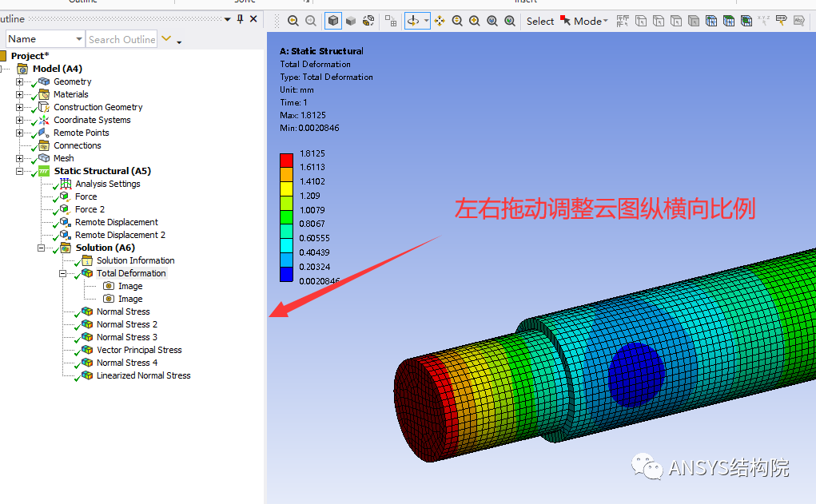The width and height of the screenshot is (816, 504).
Task: Choose the Edge selection filter
Action: (x=659, y=21)
